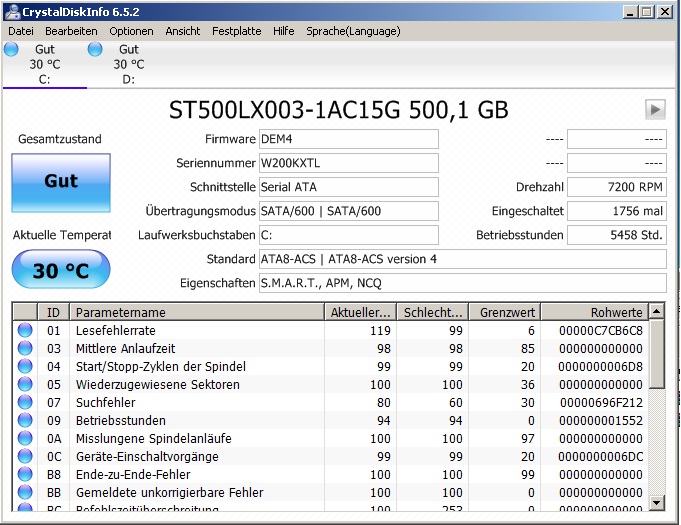Click status orb for Betriebsstunden row 09

click(x=25, y=420)
